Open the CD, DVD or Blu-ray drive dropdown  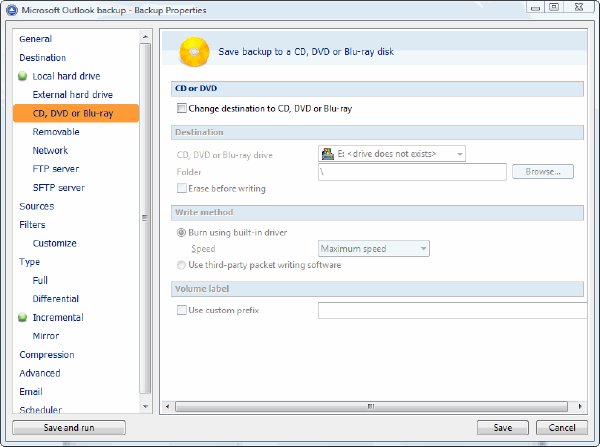392,154
